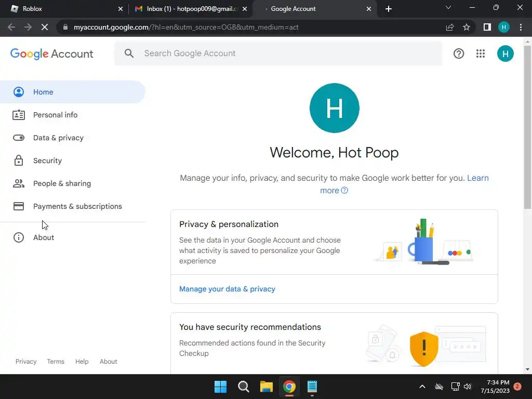532x399 pixels.
Task: Open account avatar menu in page header
Action: (505, 54)
